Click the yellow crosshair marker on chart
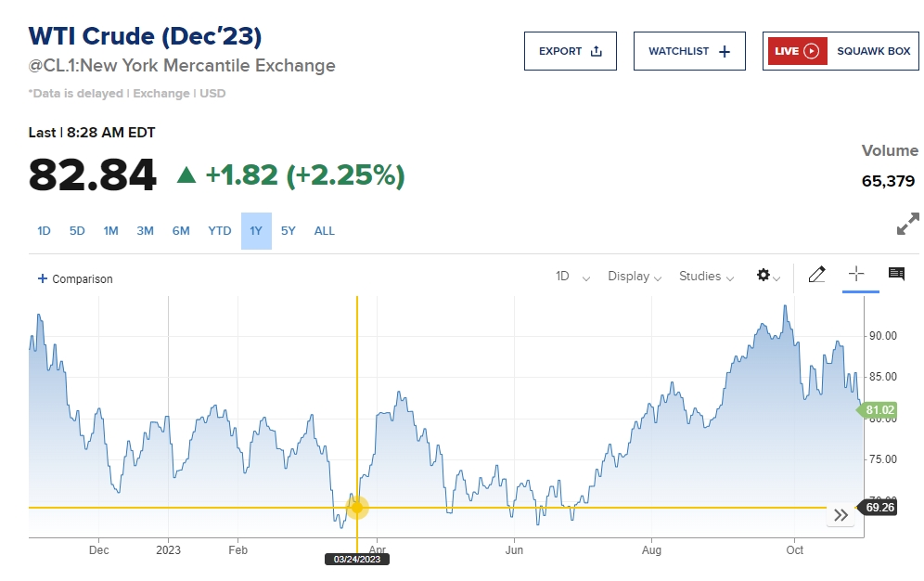Screen dimensions: 924x581 point(357,508)
